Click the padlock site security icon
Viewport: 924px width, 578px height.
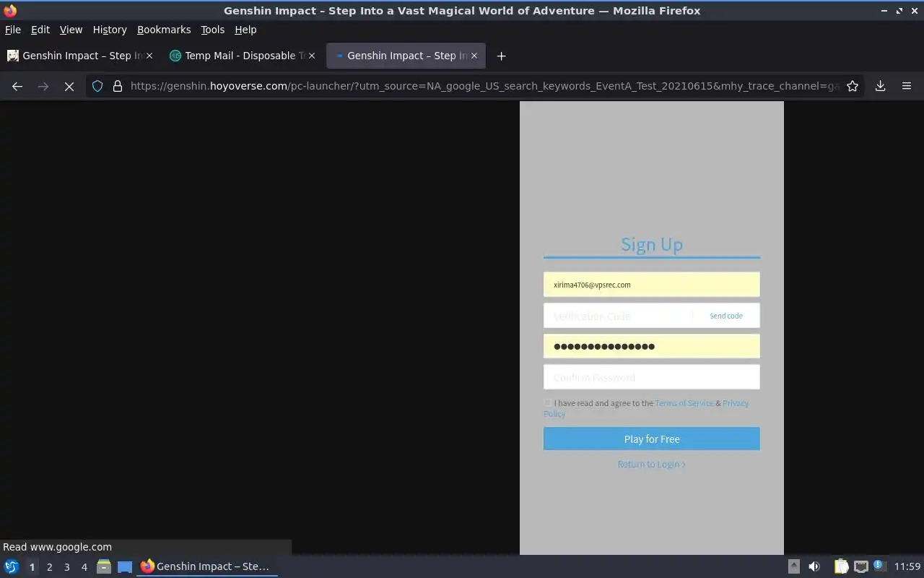point(118,86)
